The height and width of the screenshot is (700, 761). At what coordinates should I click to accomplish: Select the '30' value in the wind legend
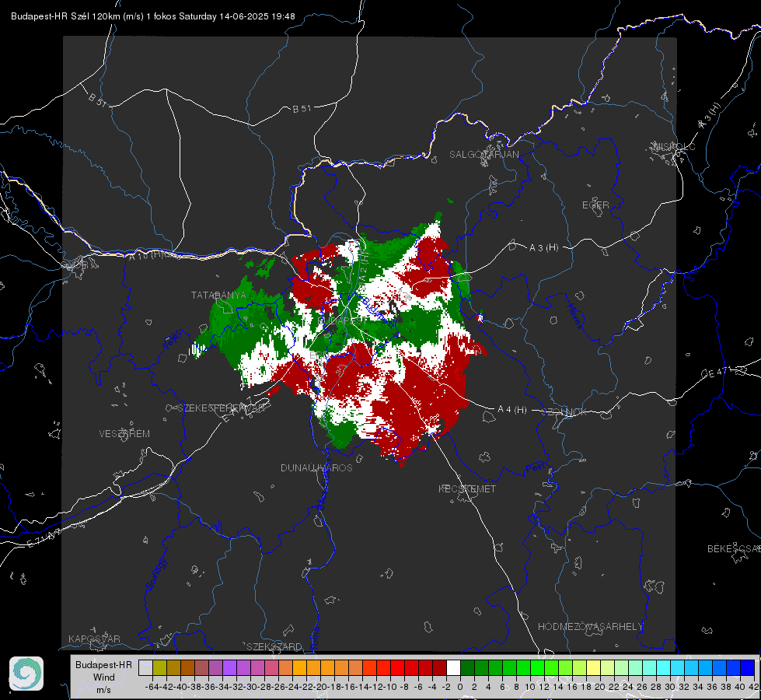(670, 687)
